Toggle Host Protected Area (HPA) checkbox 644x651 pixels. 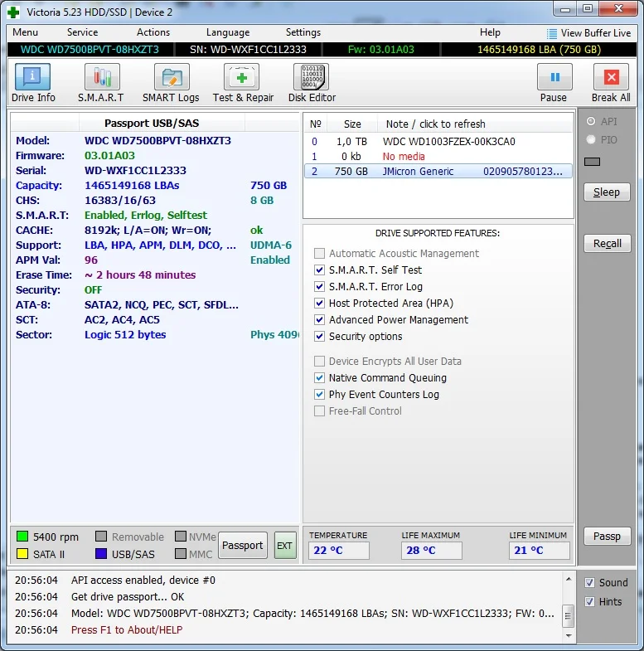click(x=319, y=303)
